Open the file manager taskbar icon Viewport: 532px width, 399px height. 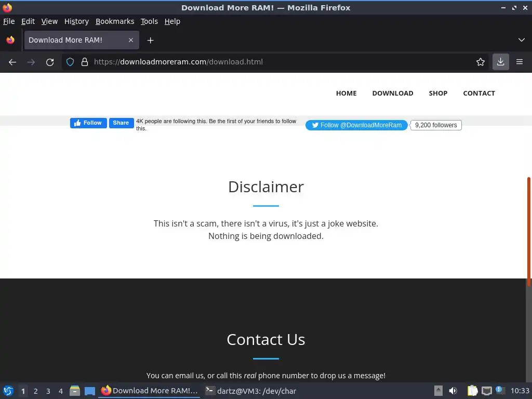[75, 391]
